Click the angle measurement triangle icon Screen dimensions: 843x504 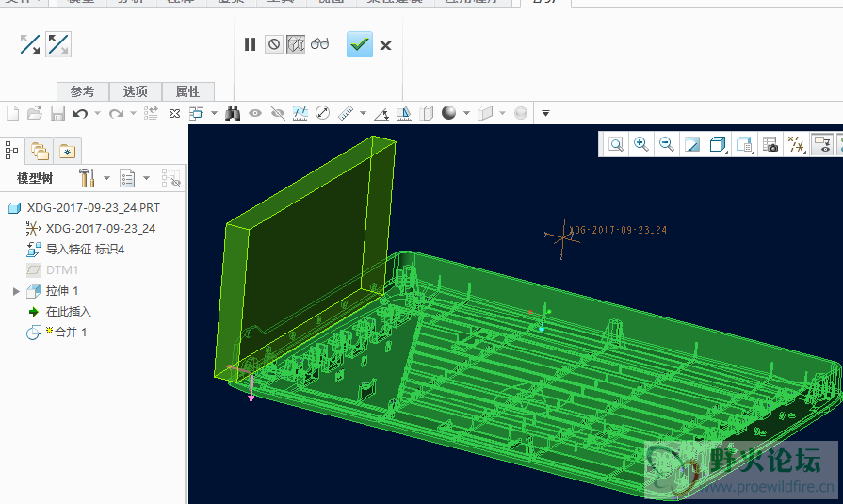point(381,113)
